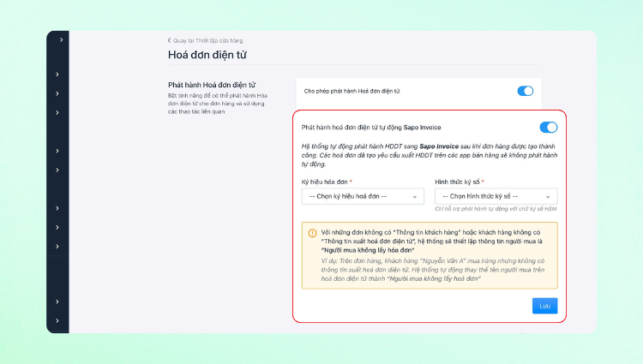The width and height of the screenshot is (643, 364).
Task: Toggle Cho phép phát hành Hoá đơn điện tử
Action: [526, 91]
